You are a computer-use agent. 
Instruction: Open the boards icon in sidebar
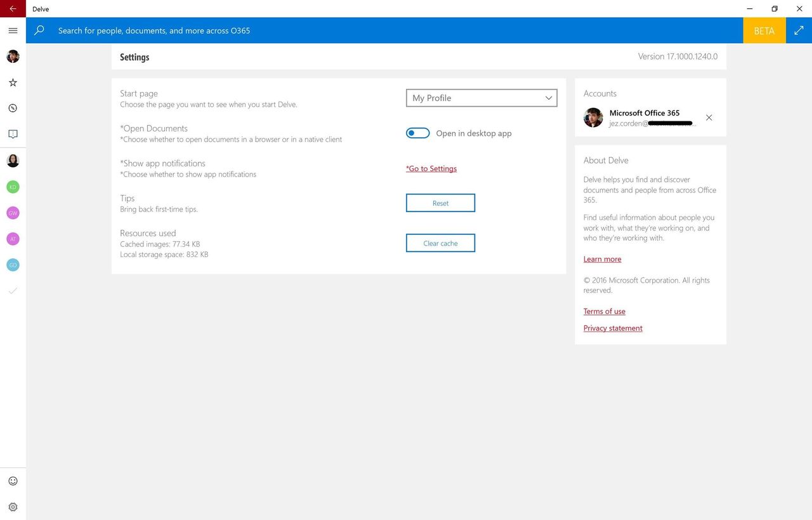[x=13, y=134]
